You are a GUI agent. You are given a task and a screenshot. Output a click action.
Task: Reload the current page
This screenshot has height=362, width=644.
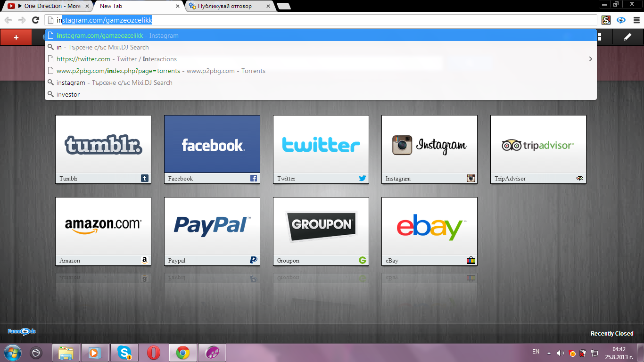35,20
